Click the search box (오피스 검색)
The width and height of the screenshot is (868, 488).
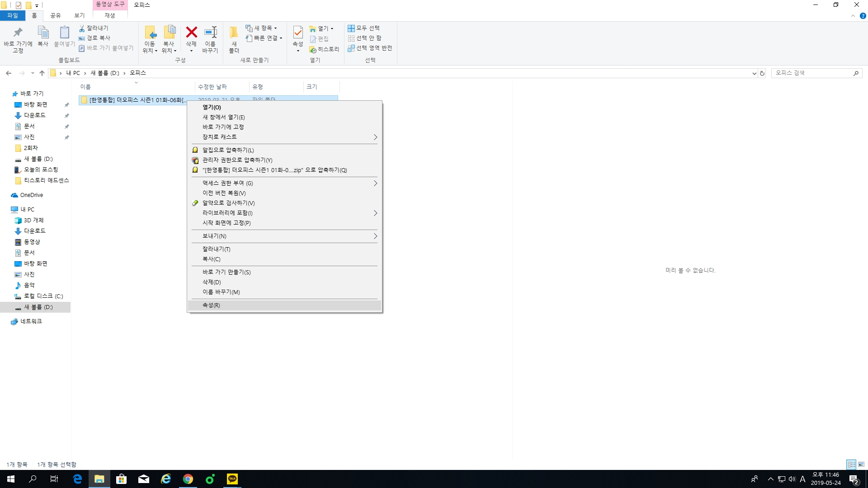pyautogui.click(x=811, y=73)
